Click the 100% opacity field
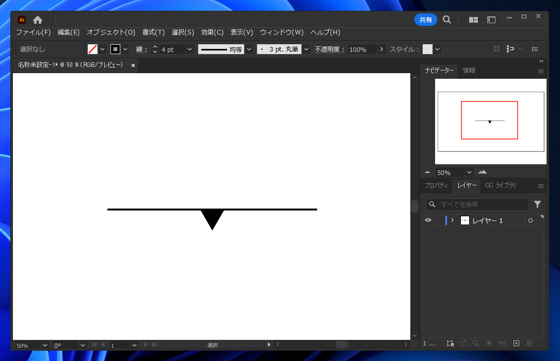This screenshot has width=560, height=361. point(362,49)
